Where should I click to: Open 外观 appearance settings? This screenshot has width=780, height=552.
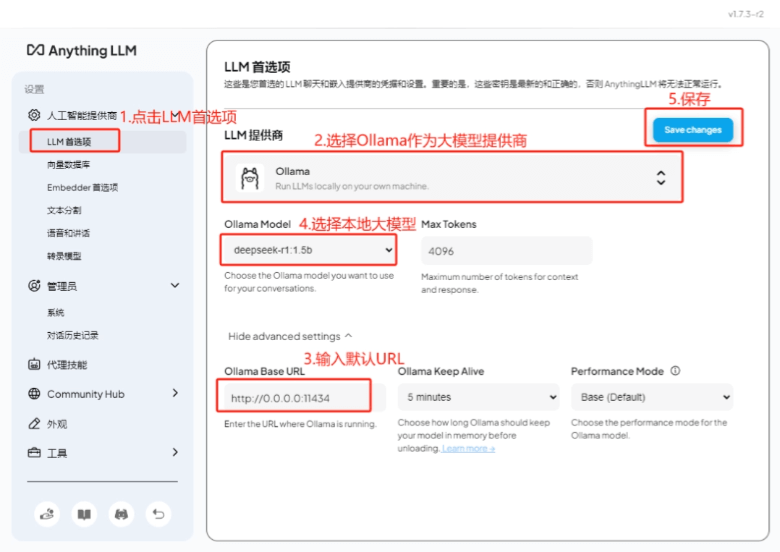pyautogui.click(x=57, y=424)
